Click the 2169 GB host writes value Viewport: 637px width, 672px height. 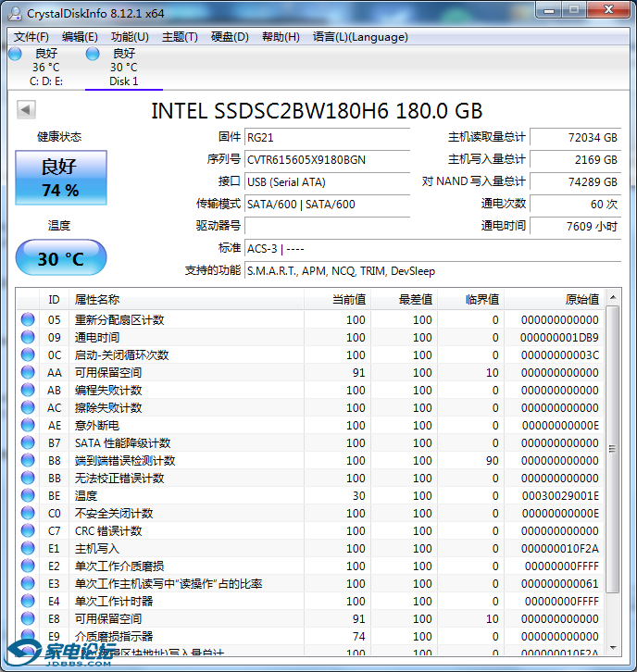click(576, 160)
